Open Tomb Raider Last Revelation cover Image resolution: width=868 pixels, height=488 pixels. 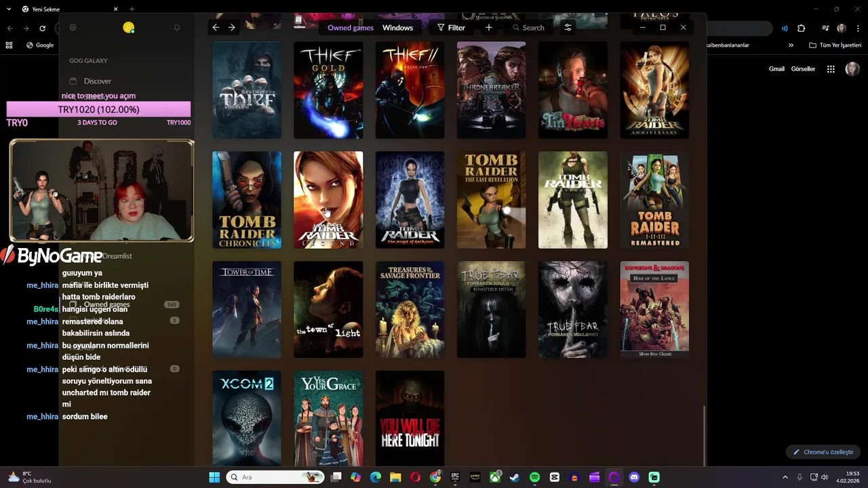tap(491, 200)
